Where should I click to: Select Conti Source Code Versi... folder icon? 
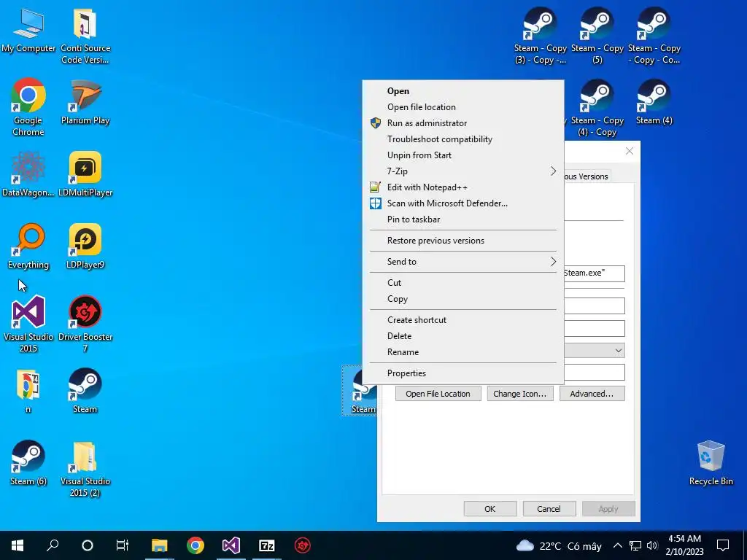(x=85, y=36)
